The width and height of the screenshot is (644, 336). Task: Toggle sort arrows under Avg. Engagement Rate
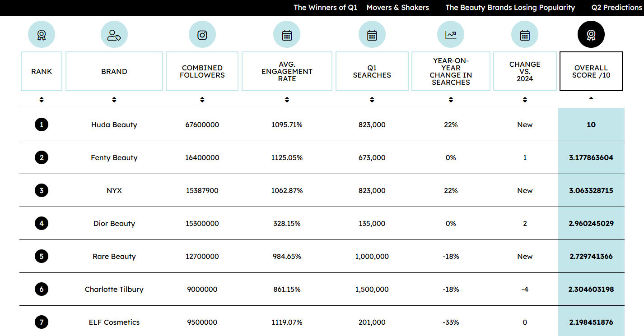(287, 100)
